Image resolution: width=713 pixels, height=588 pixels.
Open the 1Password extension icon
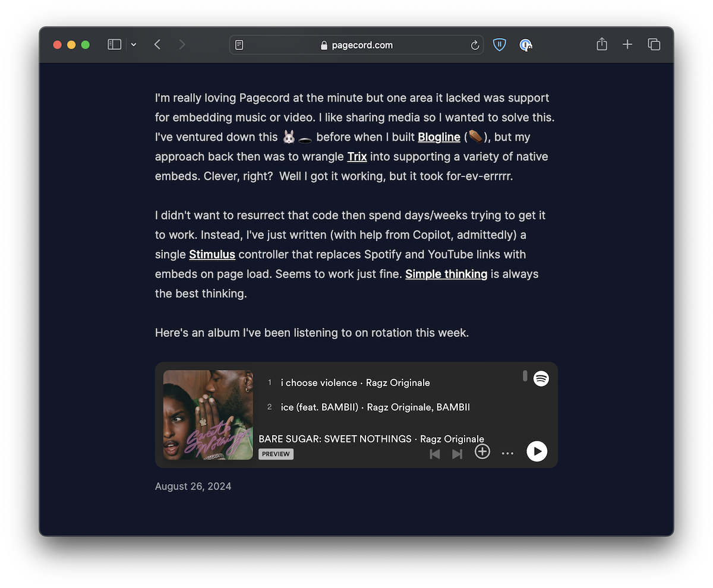tap(526, 45)
